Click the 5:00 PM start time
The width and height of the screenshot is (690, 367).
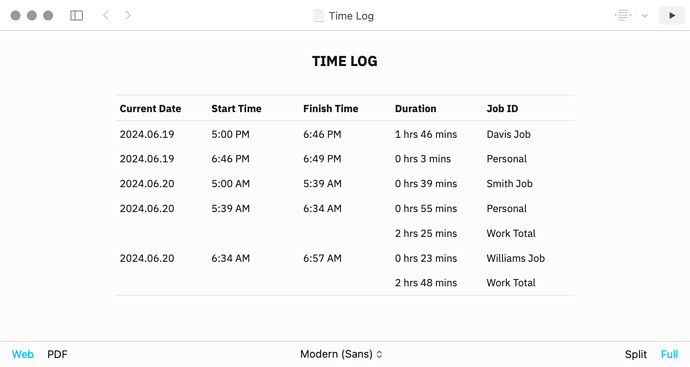click(x=230, y=134)
